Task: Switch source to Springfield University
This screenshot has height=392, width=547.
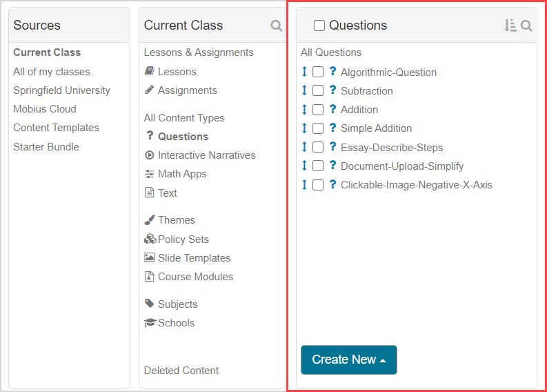Action: [61, 90]
